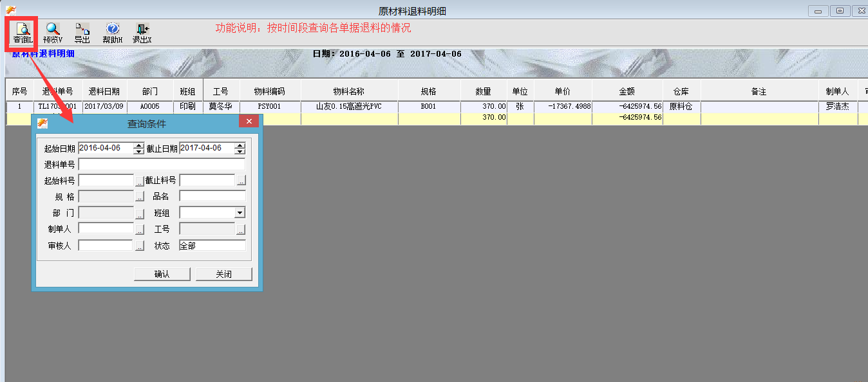Click the 班组 column header
The image size is (868, 382).
click(187, 92)
